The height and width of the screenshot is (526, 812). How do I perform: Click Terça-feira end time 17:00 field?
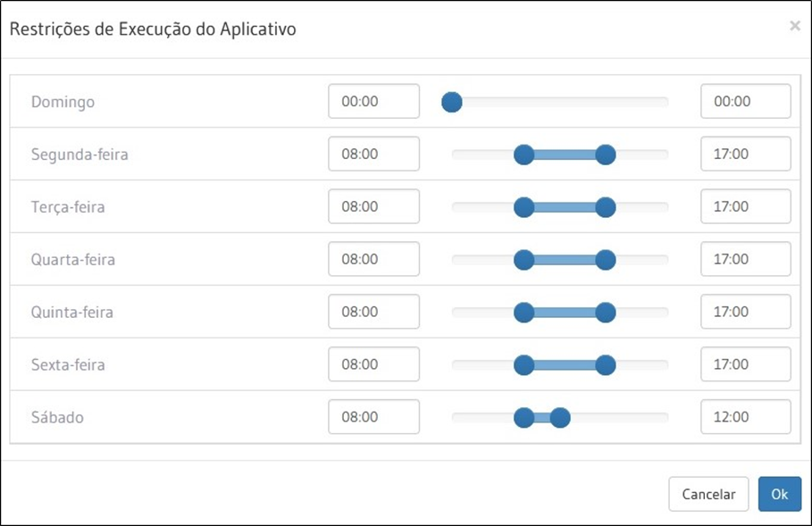(x=746, y=207)
